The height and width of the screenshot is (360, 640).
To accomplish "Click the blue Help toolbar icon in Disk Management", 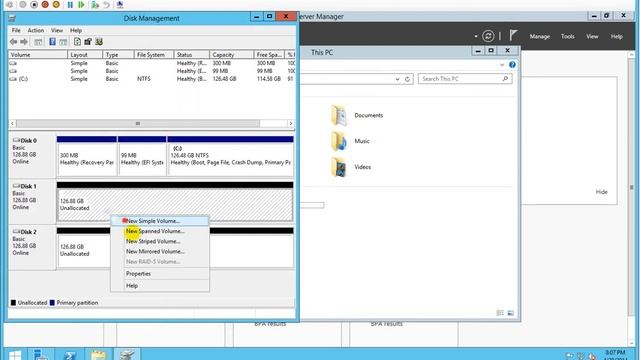I will pos(52,42).
